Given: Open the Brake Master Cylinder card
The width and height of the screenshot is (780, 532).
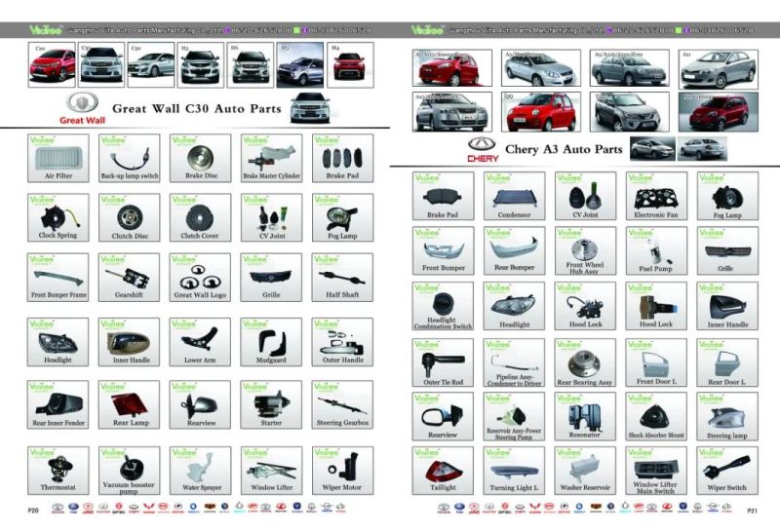Looking at the screenshot, I should click(x=272, y=158).
